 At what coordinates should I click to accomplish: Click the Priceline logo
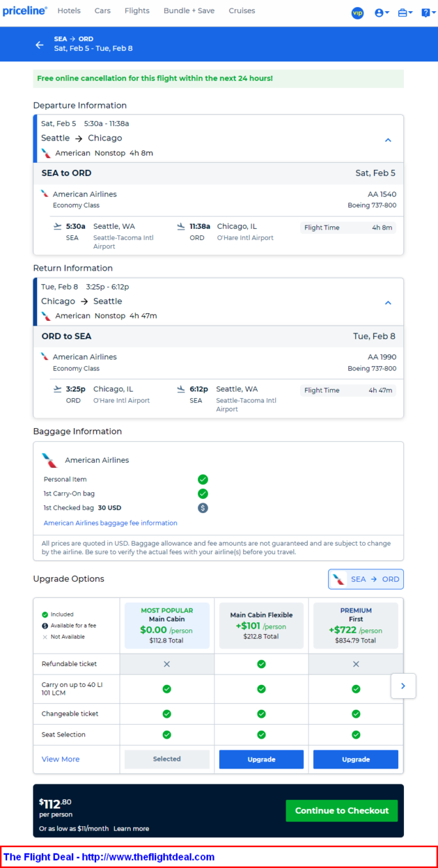(x=25, y=10)
